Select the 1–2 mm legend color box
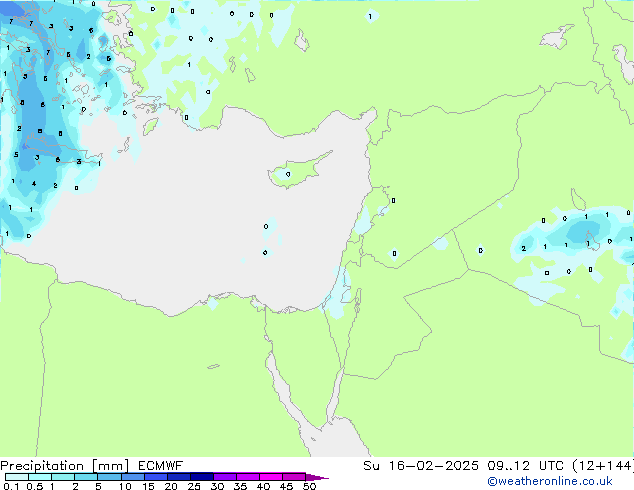This screenshot has width=634, height=490. click(x=63, y=477)
